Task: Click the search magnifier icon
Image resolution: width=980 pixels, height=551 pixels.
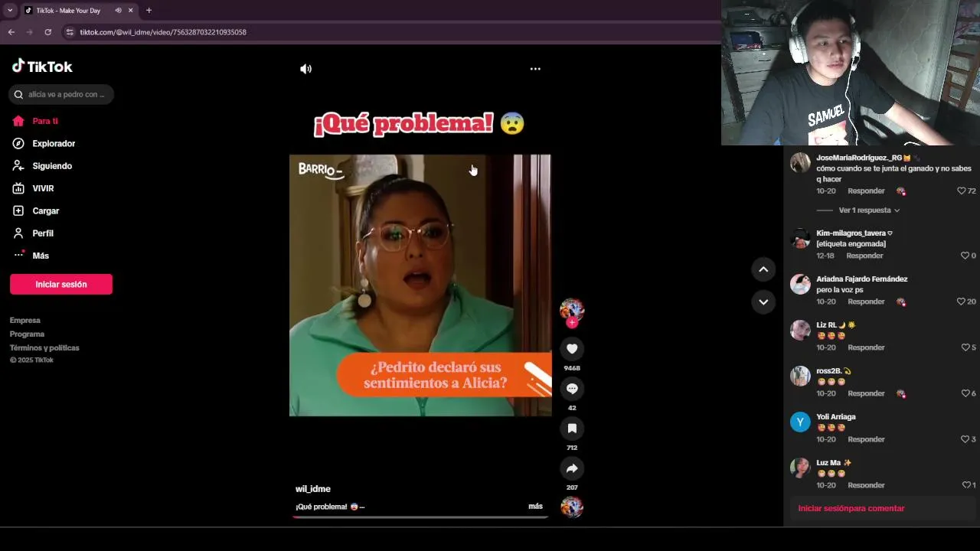Action: click(x=18, y=95)
